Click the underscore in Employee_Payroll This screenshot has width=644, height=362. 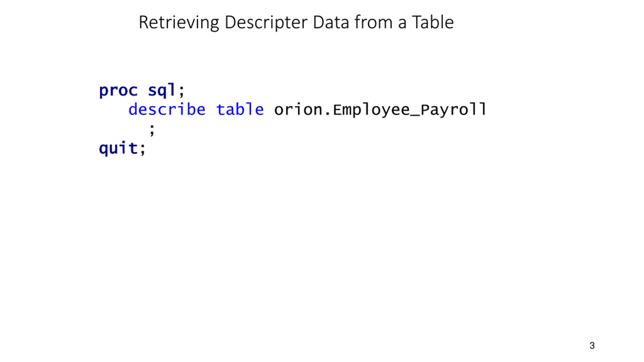pos(415,116)
